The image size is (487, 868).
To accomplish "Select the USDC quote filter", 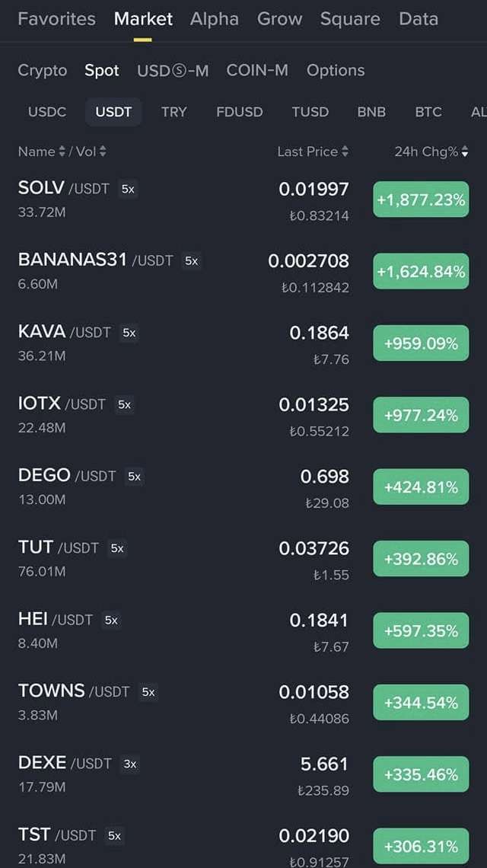I will (47, 112).
